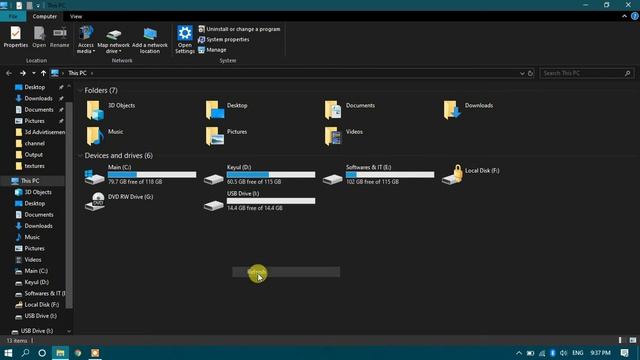Open the channel folder in sidebar

34,143
